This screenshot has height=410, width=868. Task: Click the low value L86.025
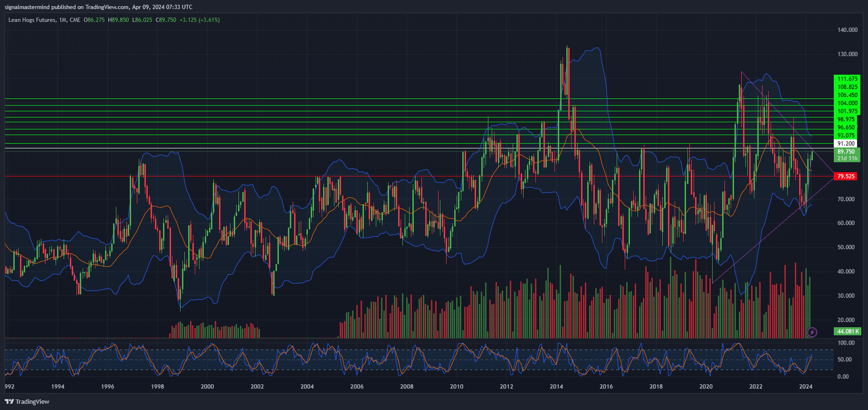[142, 20]
